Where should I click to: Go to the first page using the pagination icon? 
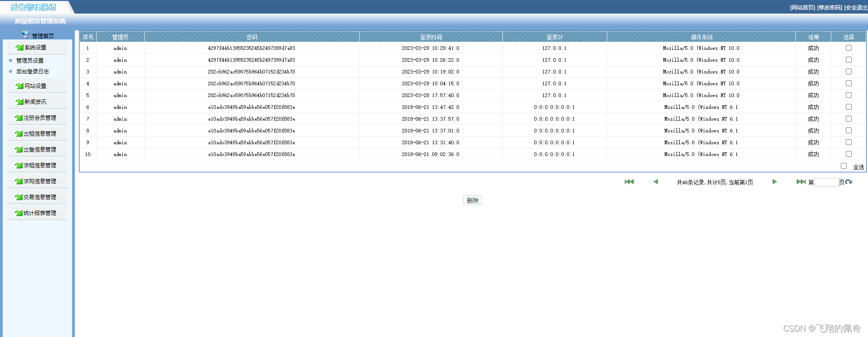(x=629, y=182)
